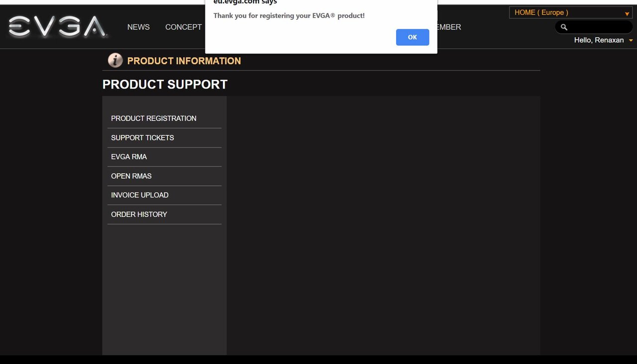Screen dimensions: 637x364
Task: Click the PRODUCT INFORMATION heading text
Action: 184,61
